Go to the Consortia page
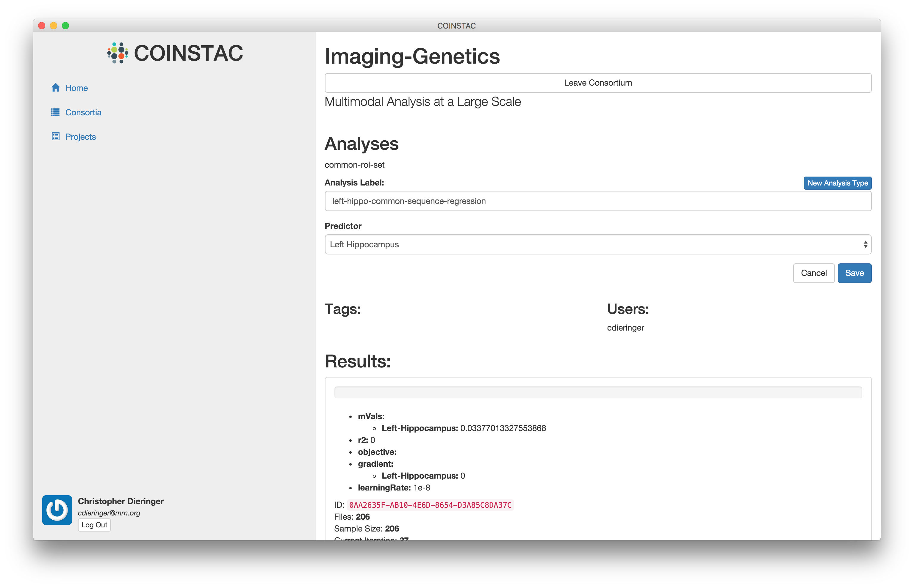Viewport: 914px width, 588px height. click(83, 113)
